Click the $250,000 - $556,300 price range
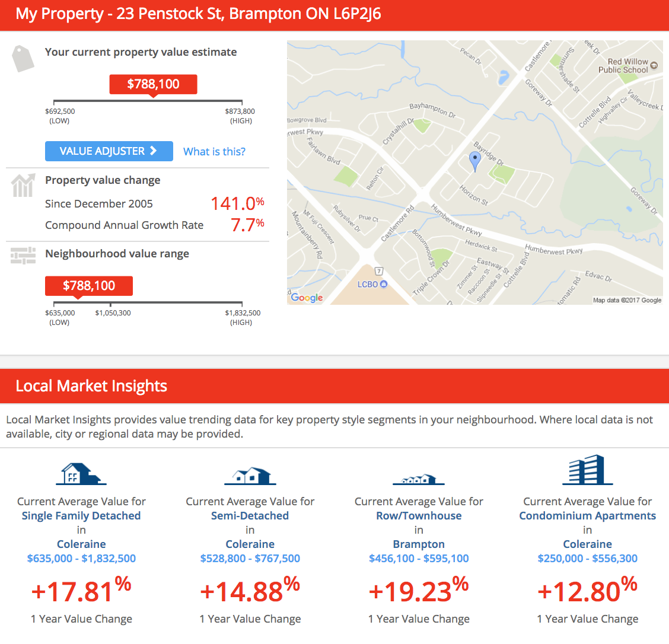The width and height of the screenshot is (669, 644). (588, 558)
